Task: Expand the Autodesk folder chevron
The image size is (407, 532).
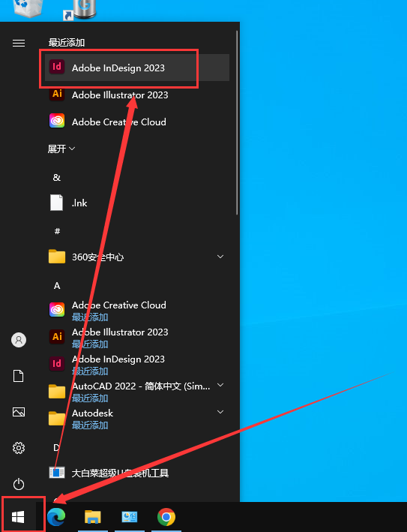Action: tap(220, 412)
